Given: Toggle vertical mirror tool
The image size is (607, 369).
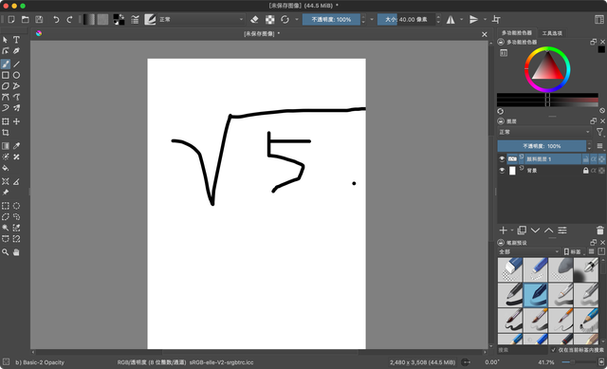Looking at the screenshot, I should (474, 19).
